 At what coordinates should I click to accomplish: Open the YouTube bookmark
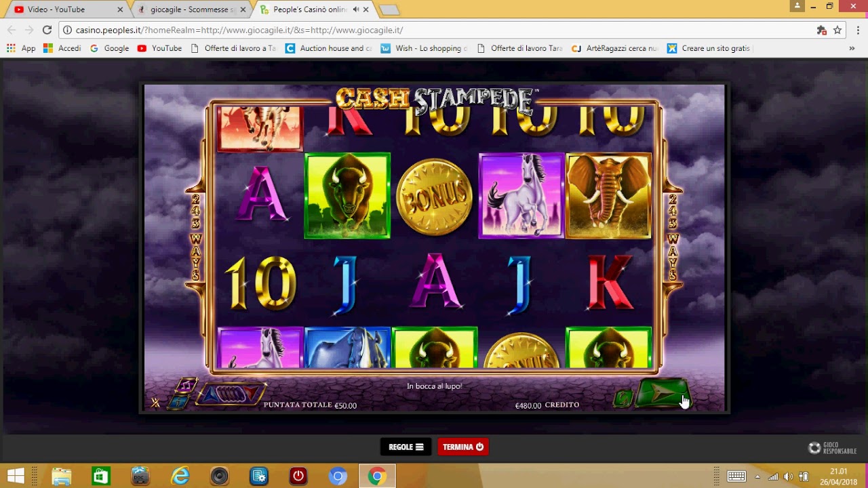point(160,48)
